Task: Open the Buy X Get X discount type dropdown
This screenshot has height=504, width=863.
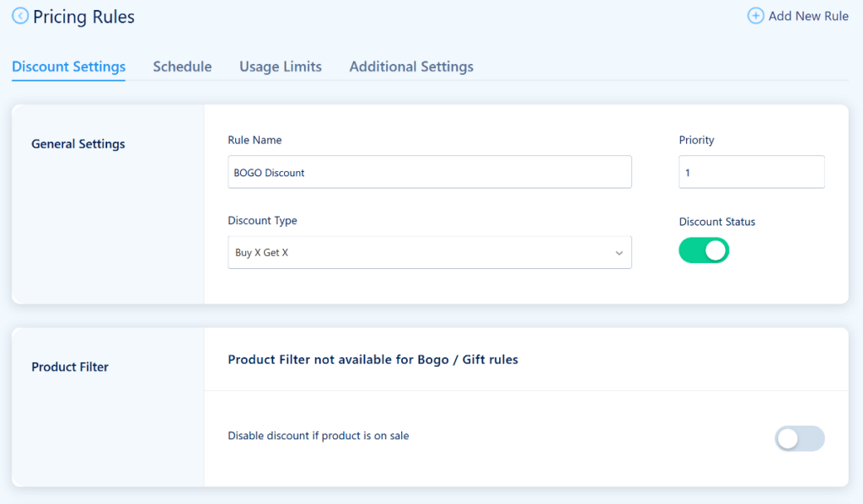Action: pyautogui.click(x=430, y=251)
